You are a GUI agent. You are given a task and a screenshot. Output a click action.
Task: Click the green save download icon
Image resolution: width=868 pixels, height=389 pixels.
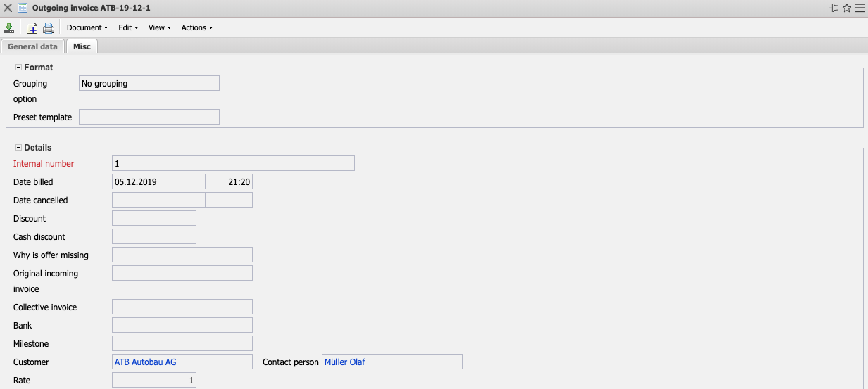[x=9, y=28]
